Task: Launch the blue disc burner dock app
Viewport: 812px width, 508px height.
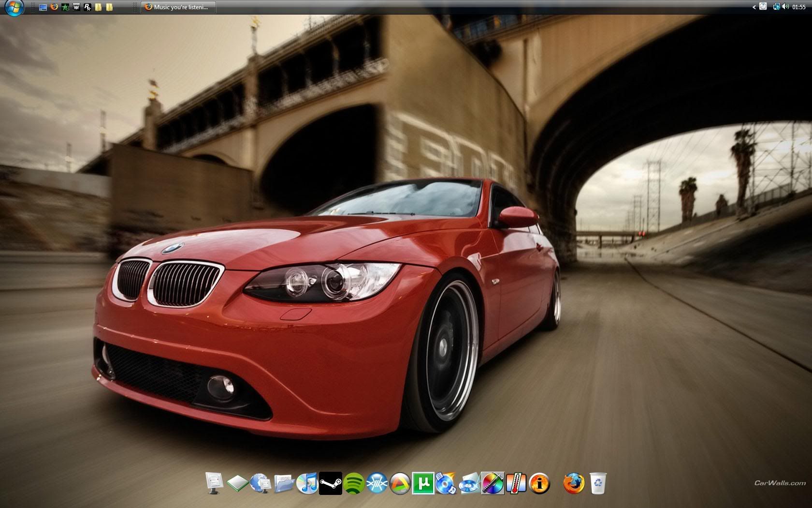Action: click(x=446, y=483)
